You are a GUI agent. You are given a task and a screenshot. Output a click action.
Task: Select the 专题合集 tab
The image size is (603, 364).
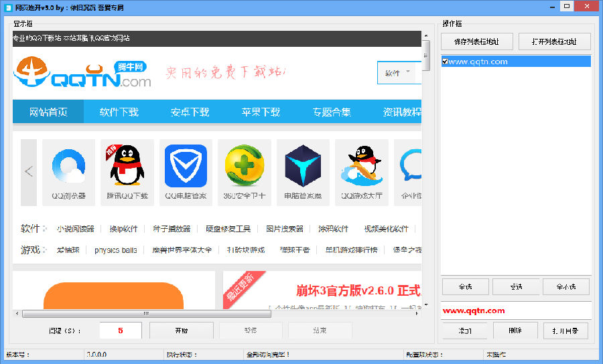332,112
